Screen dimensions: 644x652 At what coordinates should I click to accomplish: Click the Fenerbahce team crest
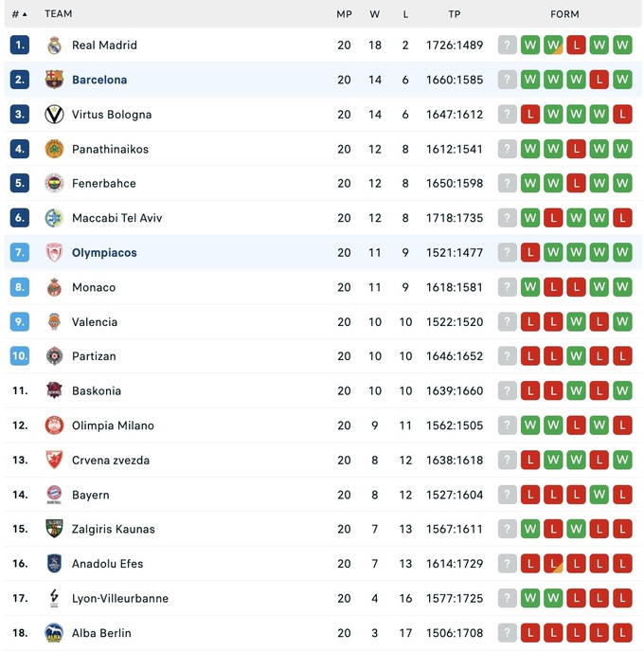click(x=54, y=184)
